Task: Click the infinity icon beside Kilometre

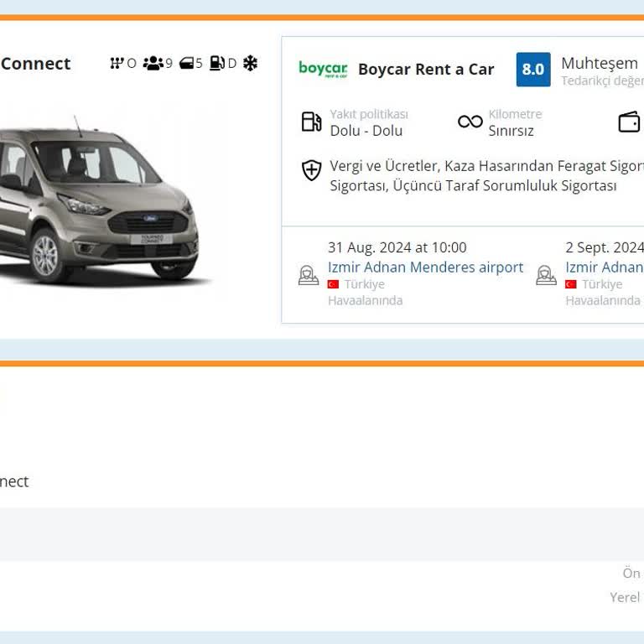Action: click(470, 122)
